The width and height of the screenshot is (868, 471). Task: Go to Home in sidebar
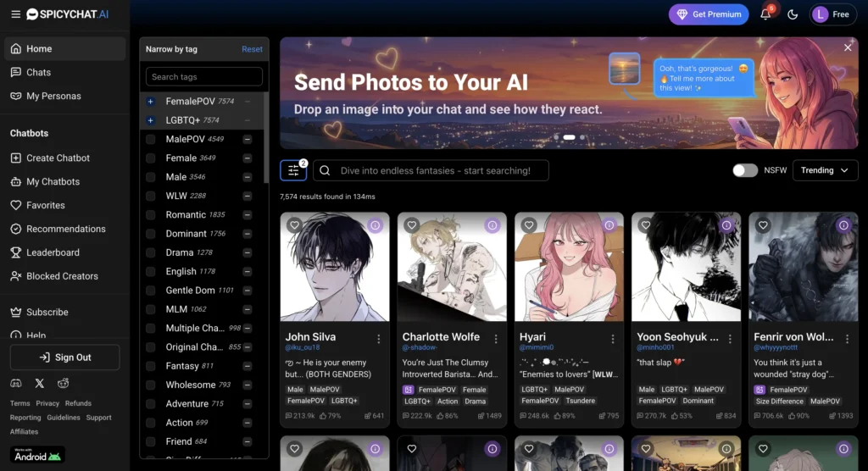[64, 48]
